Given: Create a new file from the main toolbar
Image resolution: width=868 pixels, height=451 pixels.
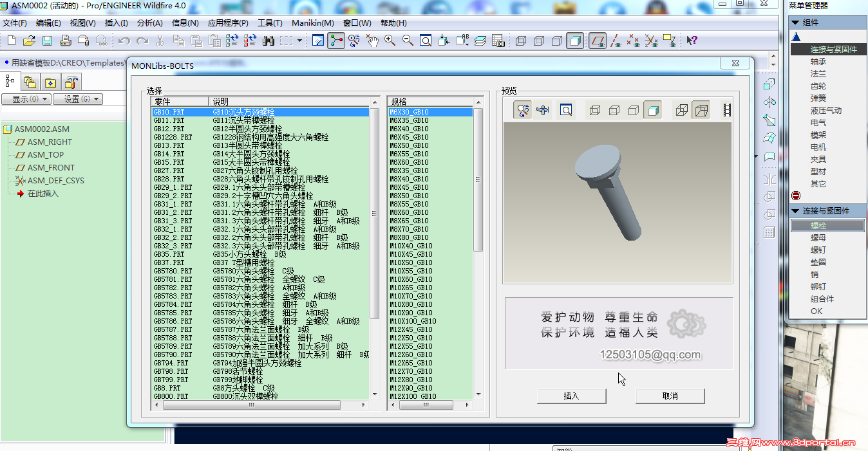Looking at the screenshot, I should (11, 41).
